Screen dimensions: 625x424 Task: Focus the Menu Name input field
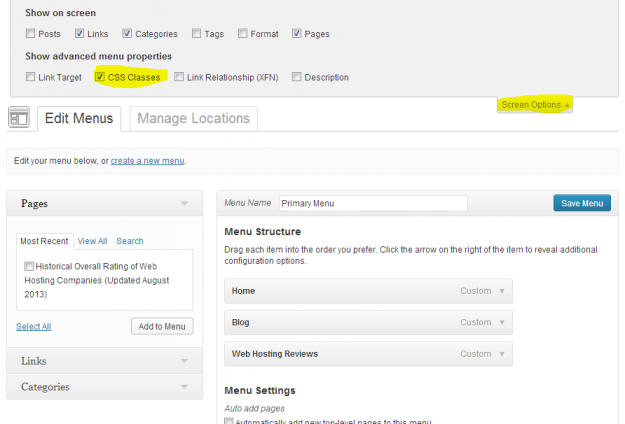[373, 203]
